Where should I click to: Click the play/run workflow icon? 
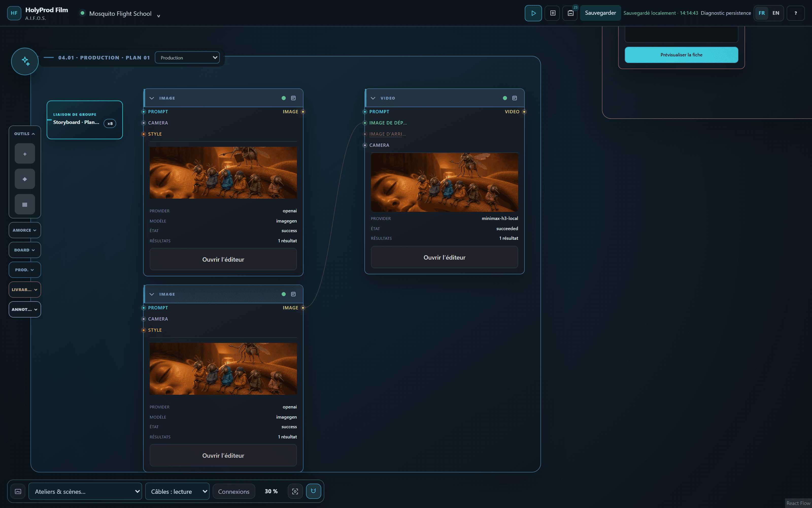pos(533,13)
